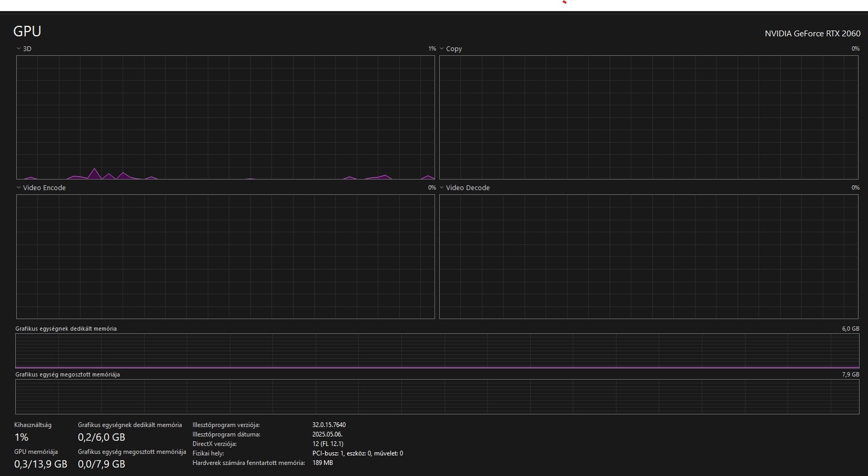Click the Illesztőprogram dátuma label

226,434
